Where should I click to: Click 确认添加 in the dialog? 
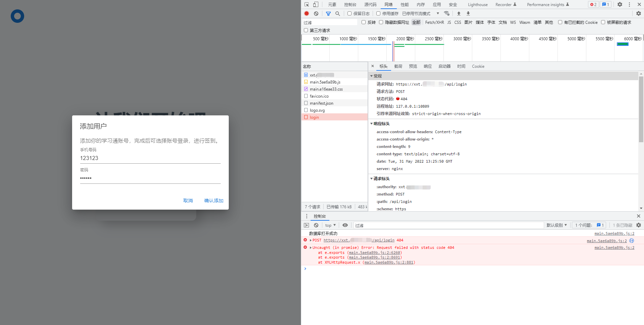[x=214, y=201]
